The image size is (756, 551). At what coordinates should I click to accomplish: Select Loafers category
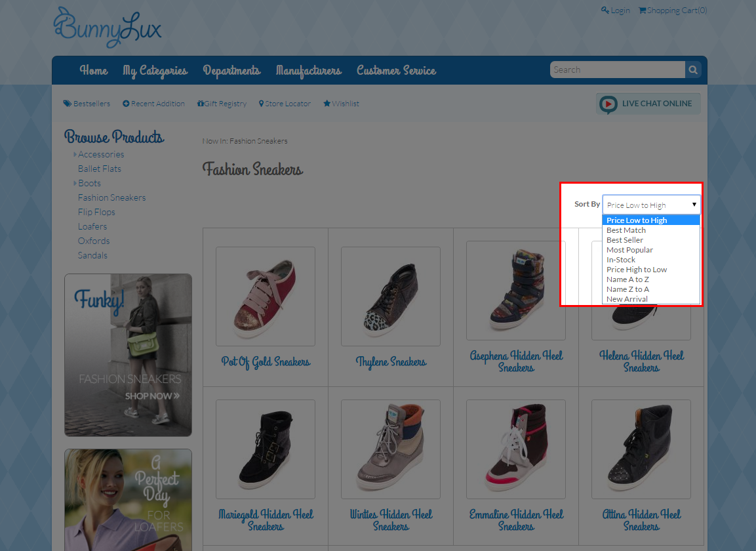click(x=92, y=227)
